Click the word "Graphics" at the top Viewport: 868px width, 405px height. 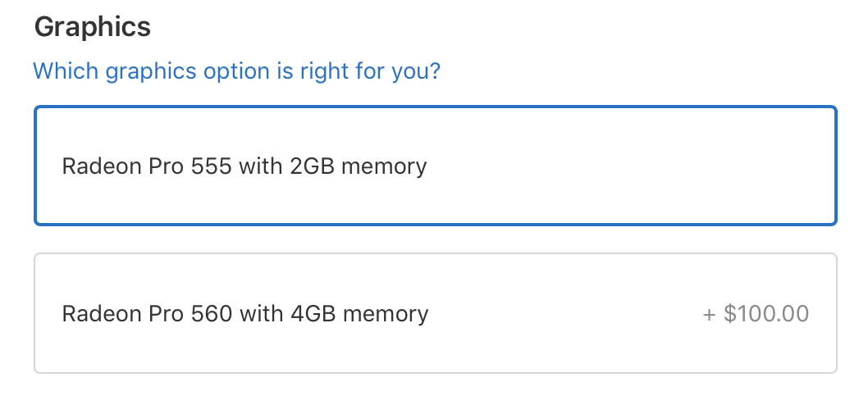[x=93, y=26]
